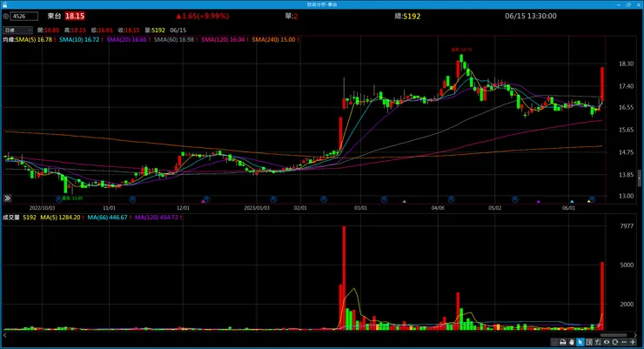Click the chart layout icon right of pointer tool

point(589,342)
